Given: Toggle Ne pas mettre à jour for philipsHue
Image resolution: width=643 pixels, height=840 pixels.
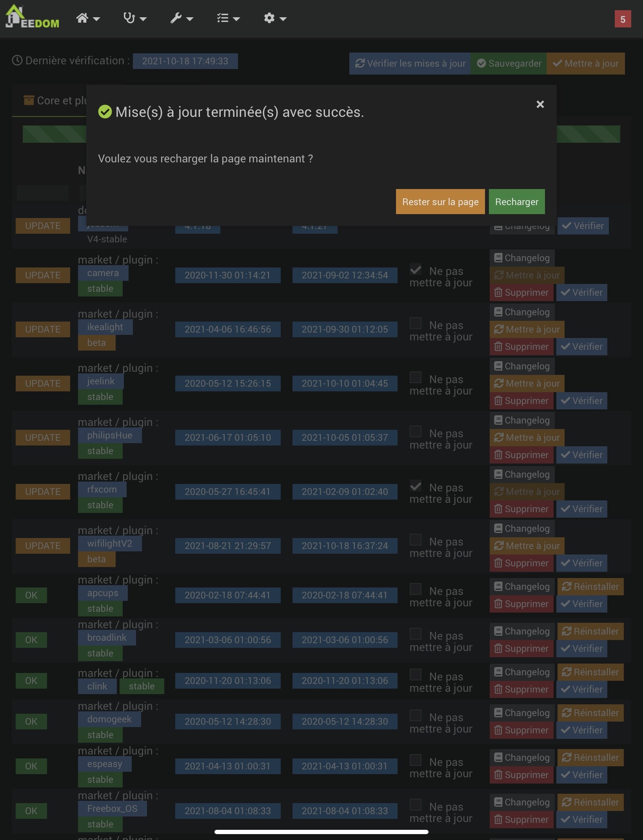Looking at the screenshot, I should tap(416, 432).
